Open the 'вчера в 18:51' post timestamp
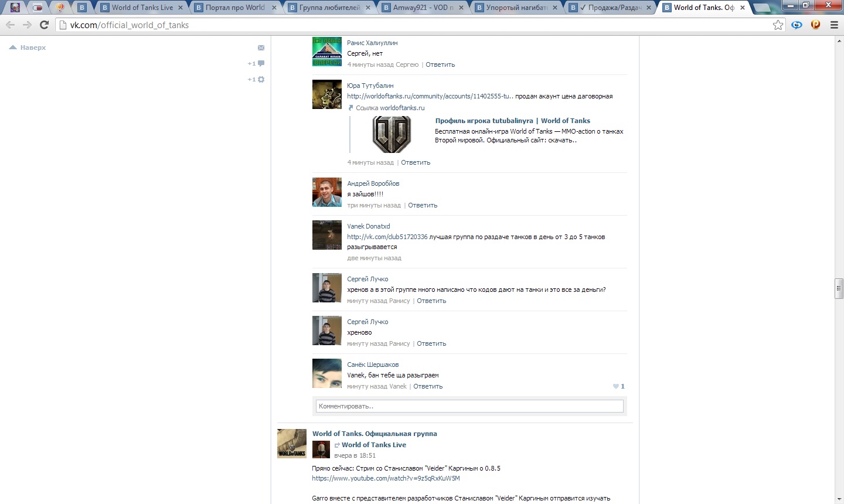 [355, 455]
